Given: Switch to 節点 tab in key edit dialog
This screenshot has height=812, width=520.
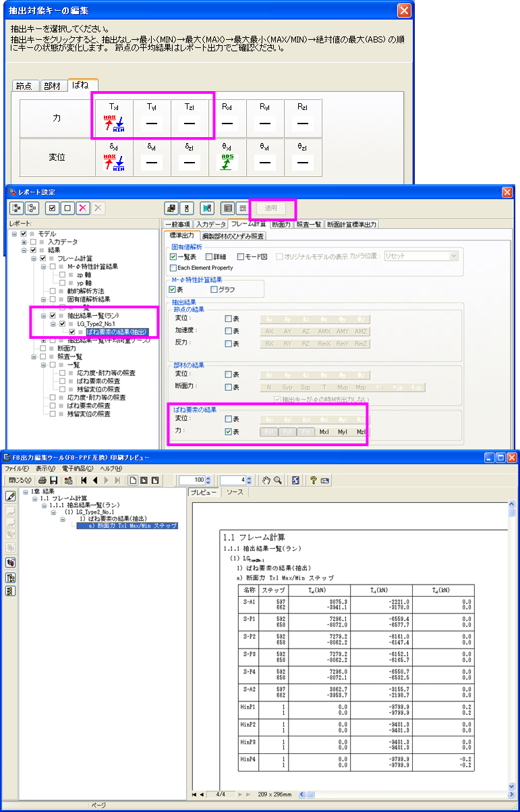Looking at the screenshot, I should 25,86.
